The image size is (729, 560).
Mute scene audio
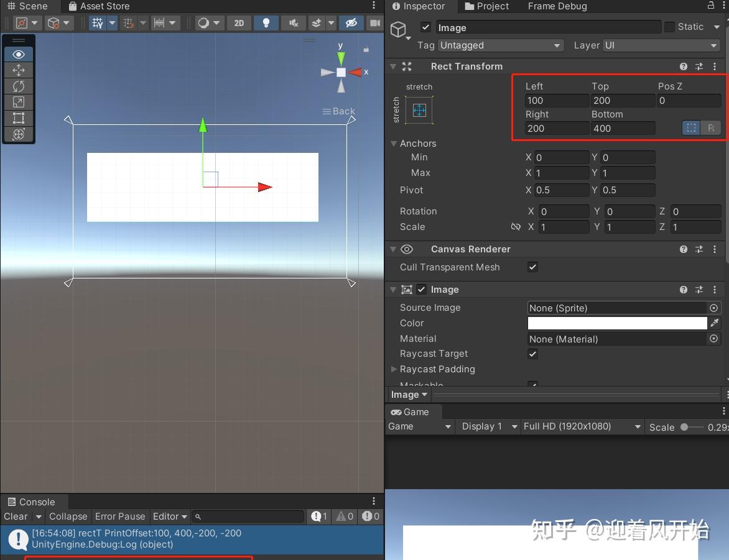click(x=292, y=22)
